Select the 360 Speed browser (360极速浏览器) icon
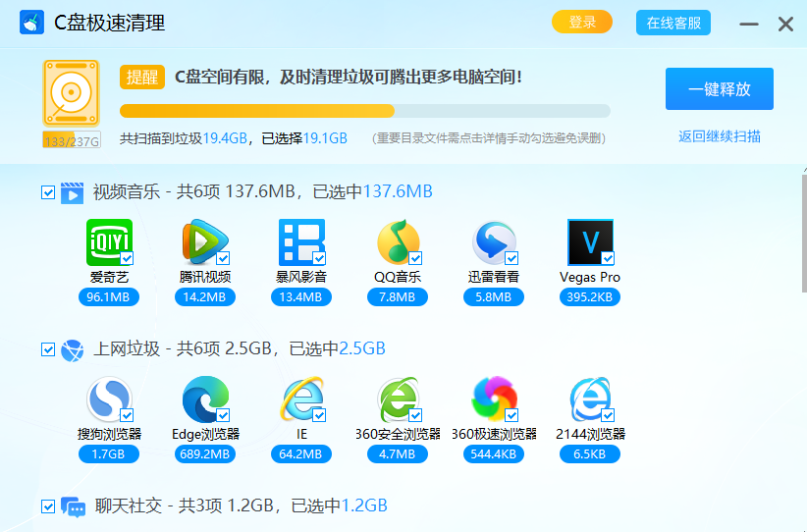This screenshot has width=807, height=532. pos(494,400)
